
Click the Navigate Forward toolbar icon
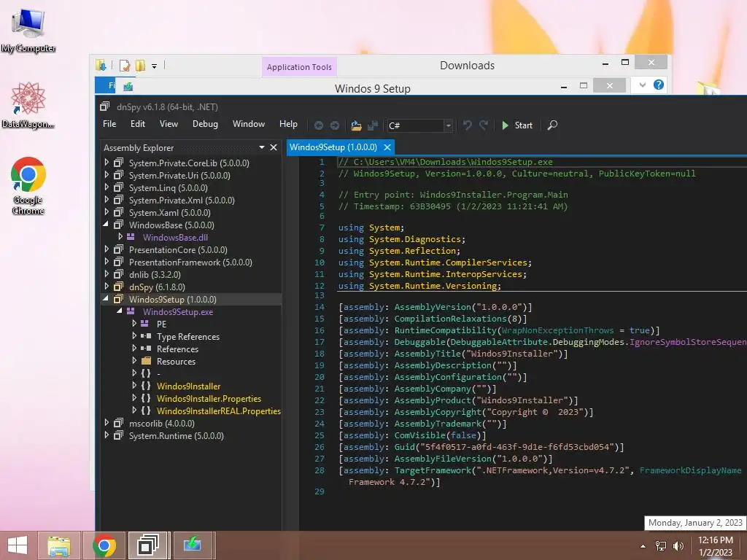[x=335, y=125]
